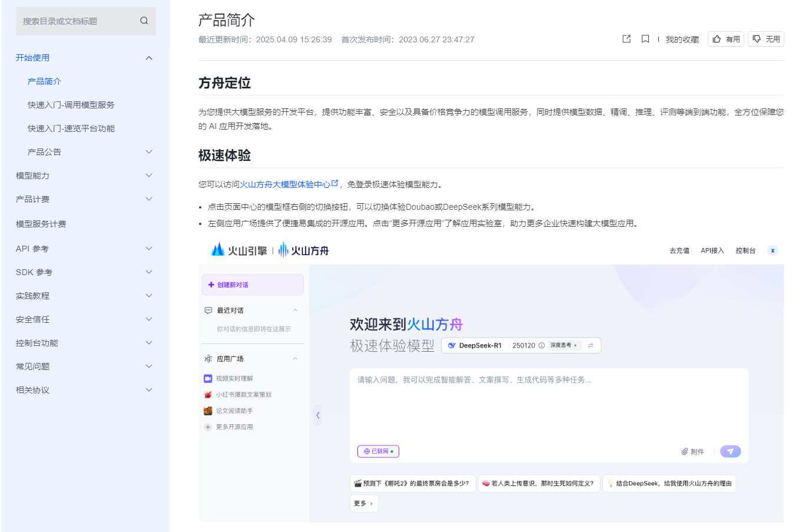Open 小红书爆款文案策划 app
This screenshot has width=812, height=532.
click(x=237, y=395)
